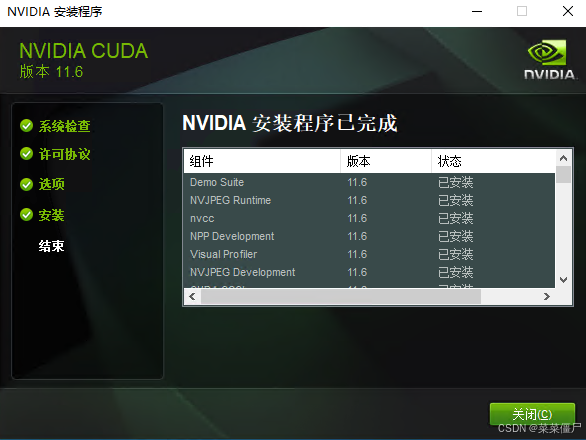The width and height of the screenshot is (586, 440).
Task: Sort by the 状态 column header
Action: click(493, 161)
